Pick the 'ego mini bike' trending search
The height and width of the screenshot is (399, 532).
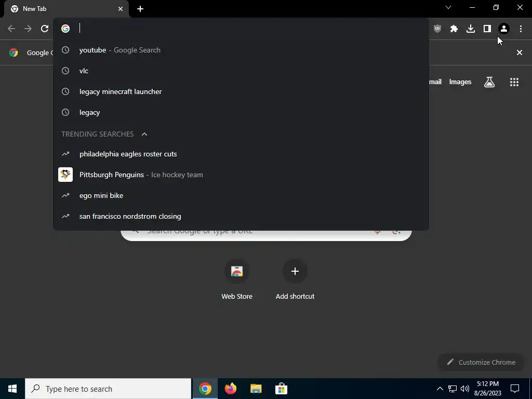click(x=241, y=195)
